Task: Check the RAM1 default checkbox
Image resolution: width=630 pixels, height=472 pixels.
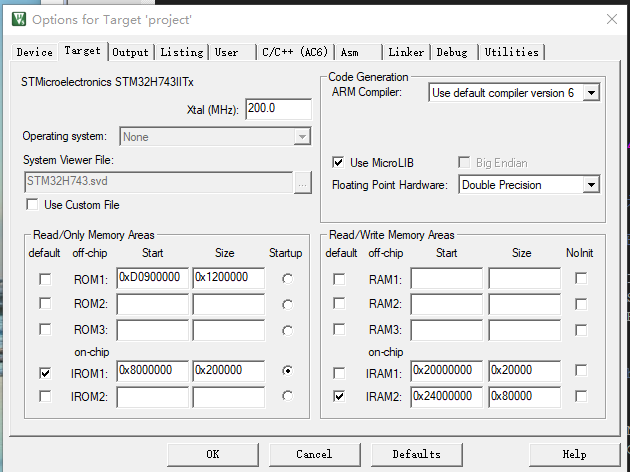Action: pyautogui.click(x=339, y=279)
